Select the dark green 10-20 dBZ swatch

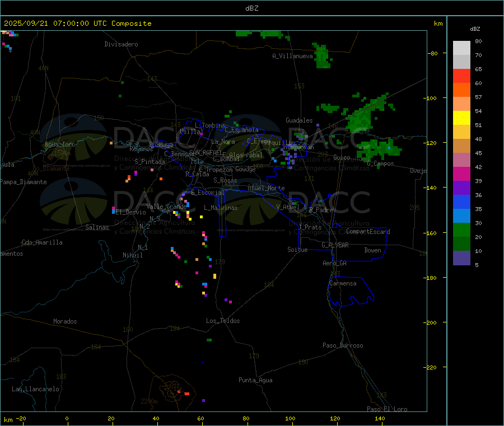pyautogui.click(x=461, y=244)
